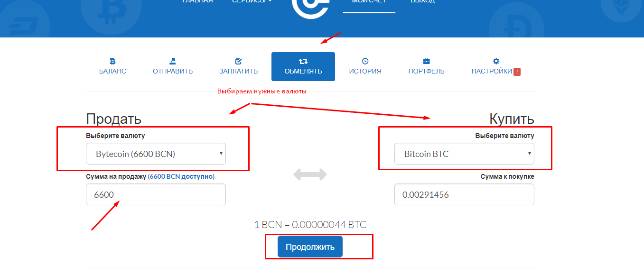Open the История clock icon
644x275 pixels.
click(365, 61)
